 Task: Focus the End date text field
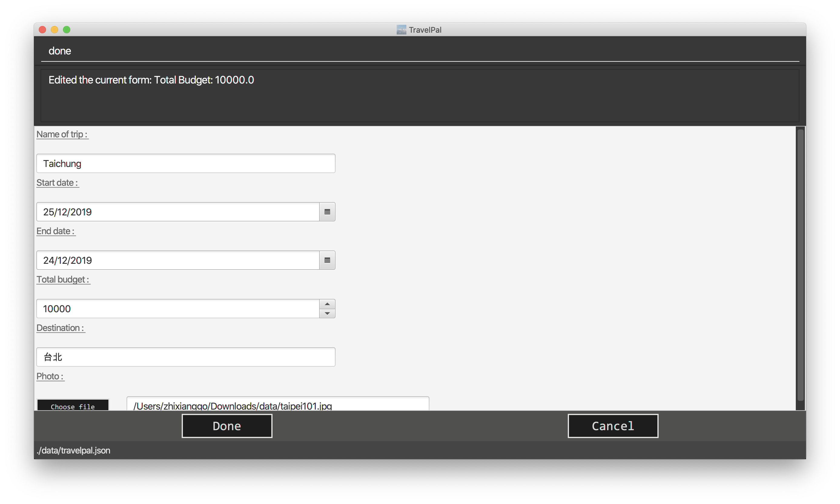(x=177, y=260)
